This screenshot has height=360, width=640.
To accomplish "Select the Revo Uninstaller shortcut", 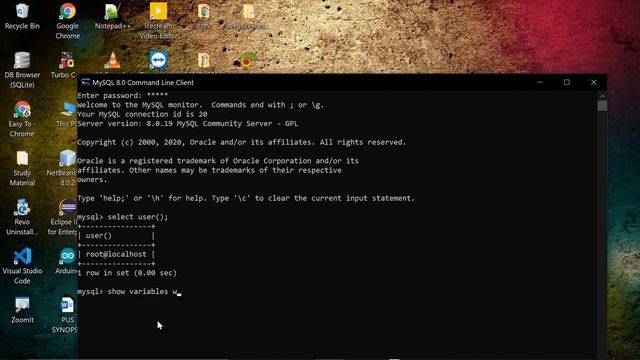I will (x=22, y=217).
